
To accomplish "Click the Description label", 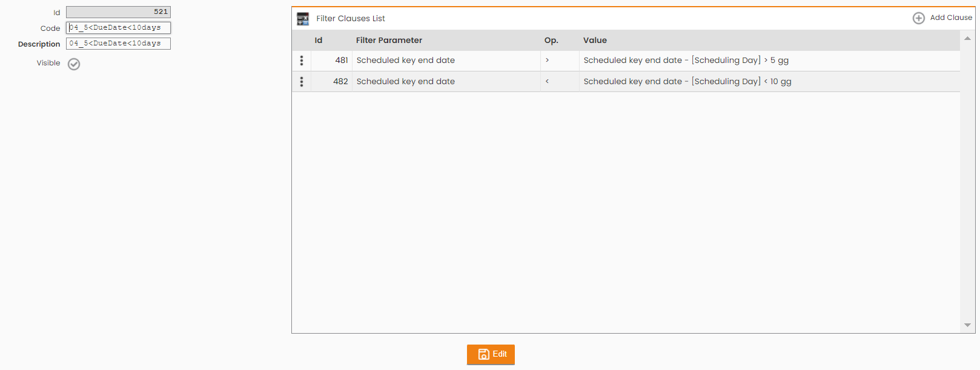I will 39,44.
